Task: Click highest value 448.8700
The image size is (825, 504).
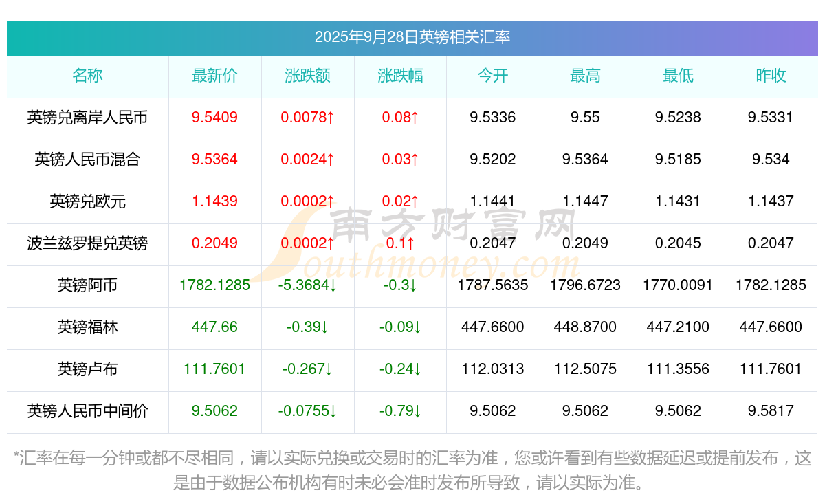Action: pyautogui.click(x=585, y=327)
